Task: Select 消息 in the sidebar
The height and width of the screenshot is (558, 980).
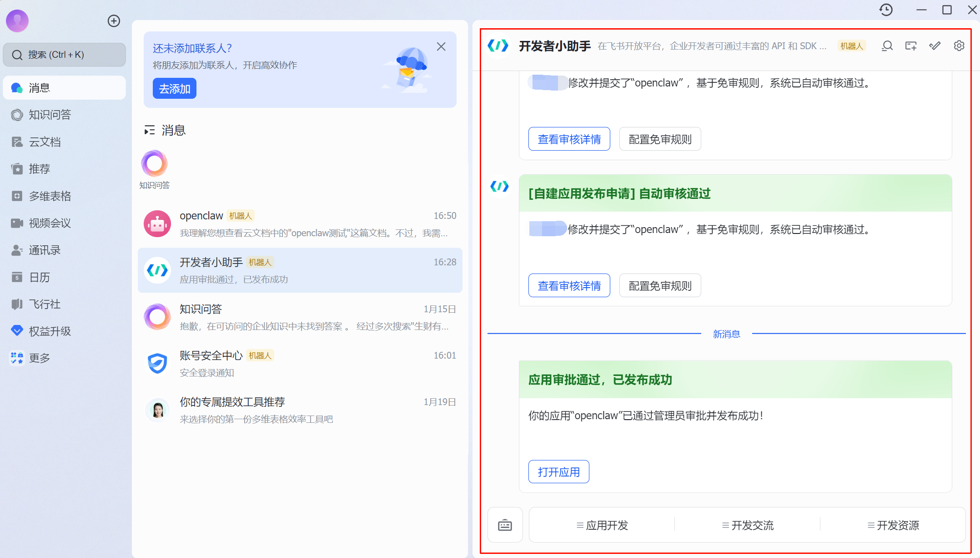Action: click(x=64, y=88)
